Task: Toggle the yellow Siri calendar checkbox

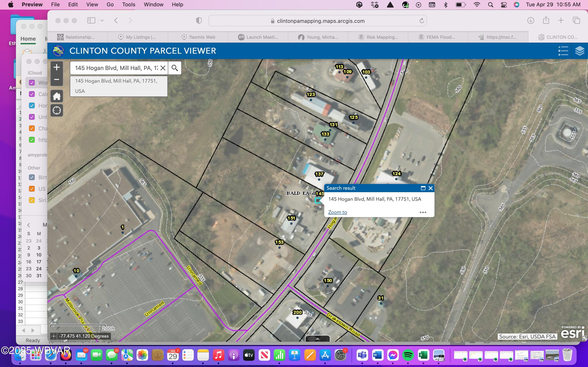Action: point(32,200)
